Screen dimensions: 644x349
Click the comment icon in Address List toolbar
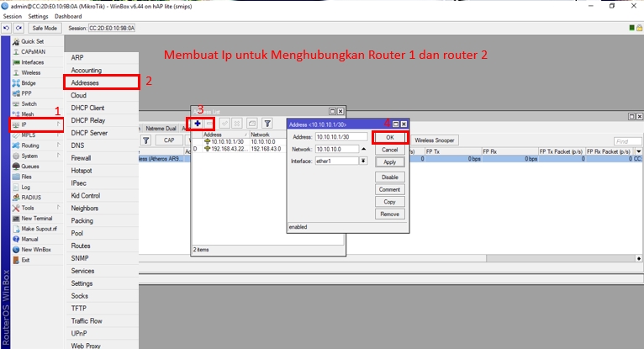tap(252, 123)
